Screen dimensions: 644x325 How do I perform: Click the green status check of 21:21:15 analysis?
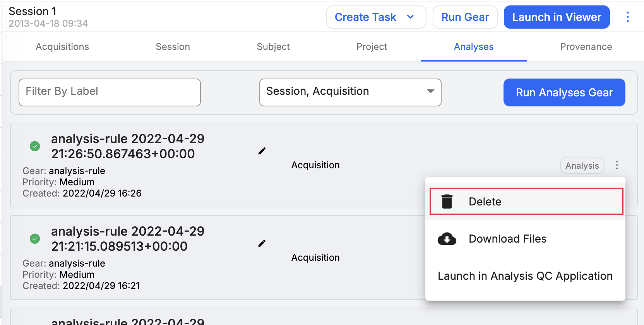[x=35, y=239]
